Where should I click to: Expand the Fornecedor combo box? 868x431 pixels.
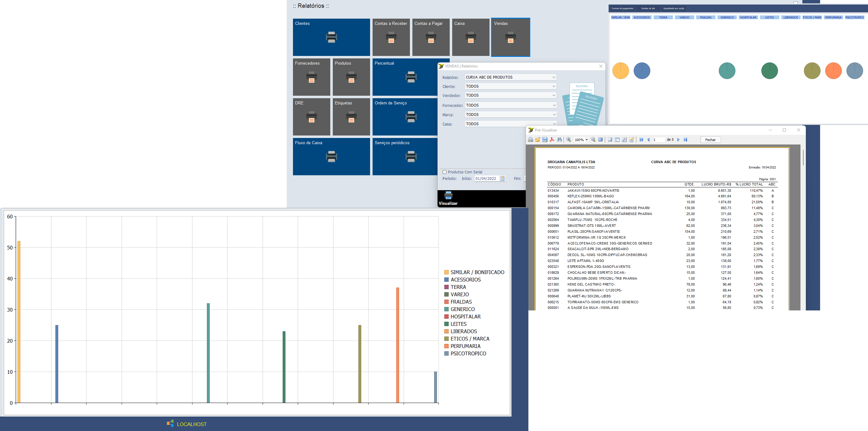[554, 105]
